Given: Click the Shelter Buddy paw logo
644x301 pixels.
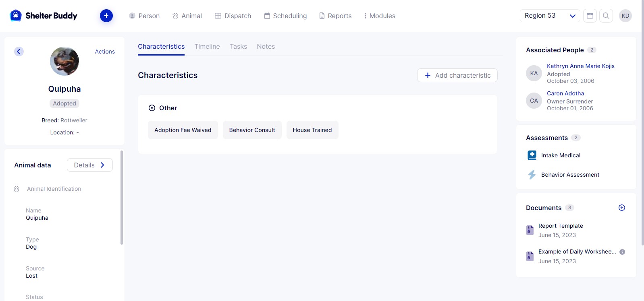Looking at the screenshot, I should [16, 16].
